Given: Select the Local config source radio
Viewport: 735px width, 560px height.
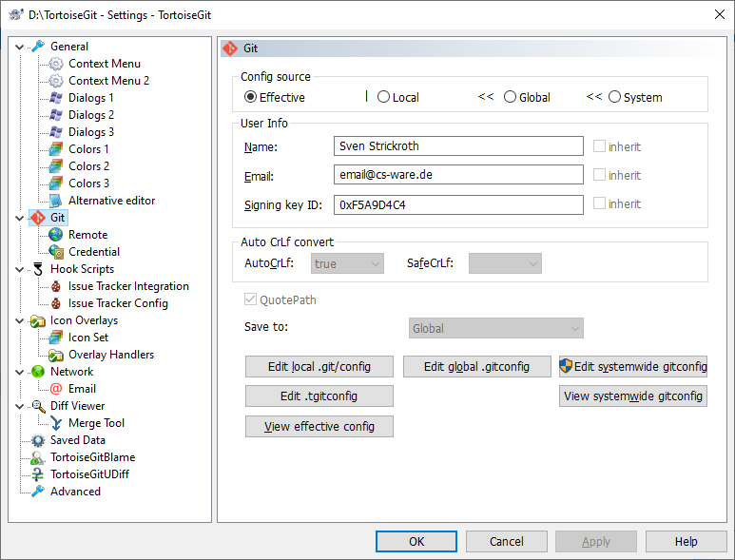Looking at the screenshot, I should point(383,97).
